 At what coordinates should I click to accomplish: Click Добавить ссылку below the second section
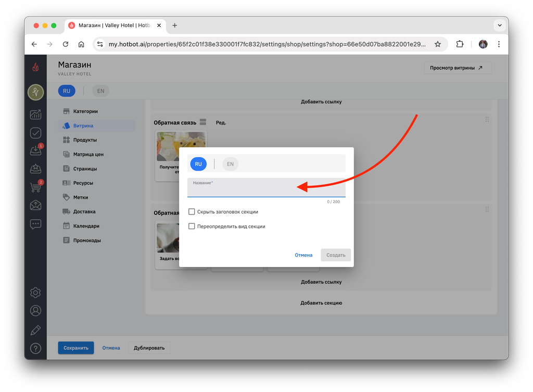coord(321,282)
